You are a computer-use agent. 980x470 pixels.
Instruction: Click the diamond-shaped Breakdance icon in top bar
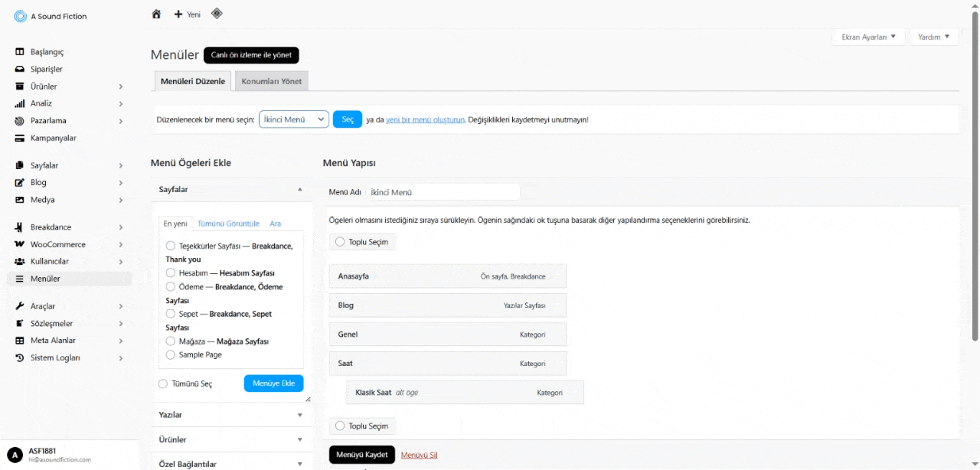click(217, 13)
